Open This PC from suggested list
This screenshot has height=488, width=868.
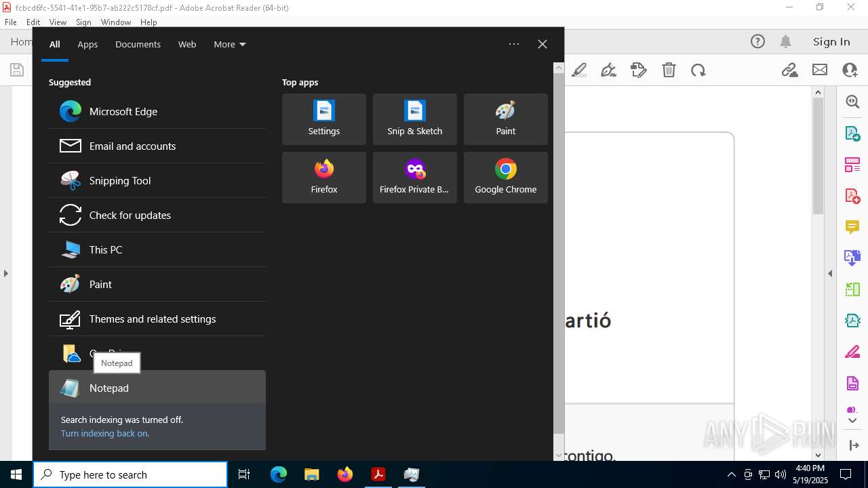pos(157,250)
